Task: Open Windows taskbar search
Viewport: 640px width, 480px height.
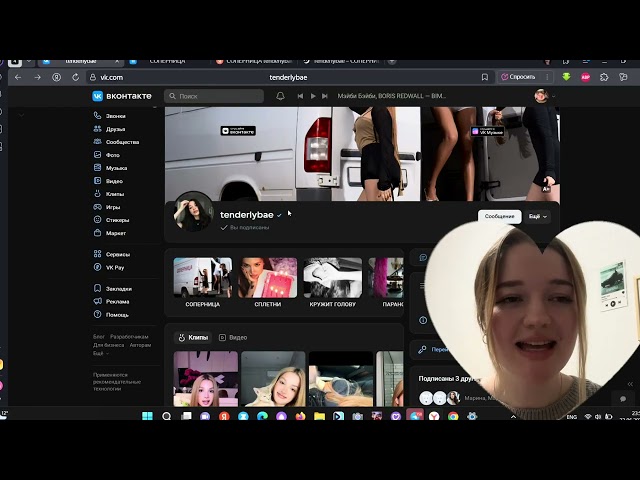Action: pos(167,416)
